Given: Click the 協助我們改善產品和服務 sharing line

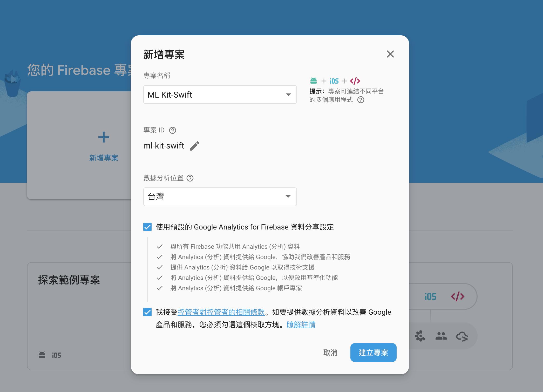Looking at the screenshot, I should (x=260, y=257).
